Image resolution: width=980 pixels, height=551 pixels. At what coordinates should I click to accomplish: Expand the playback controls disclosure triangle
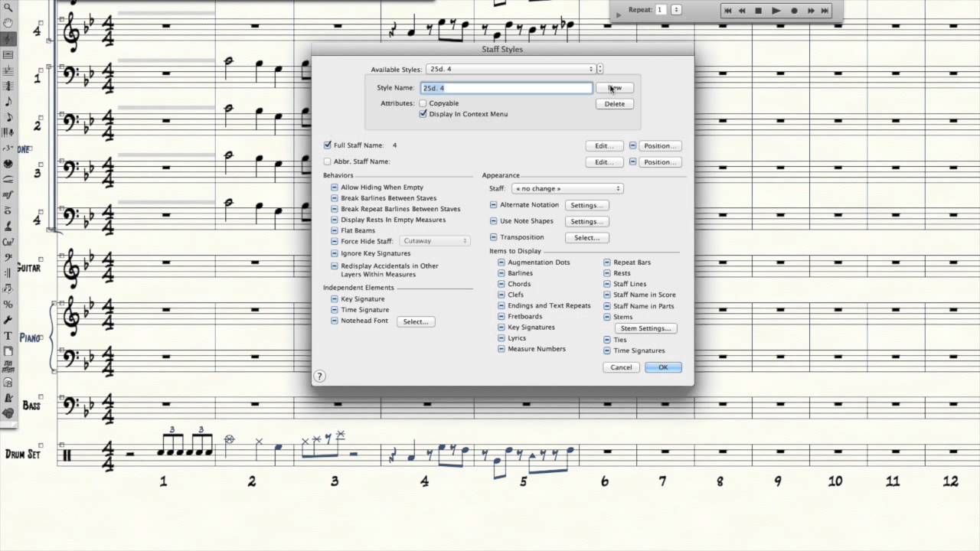[x=619, y=15]
